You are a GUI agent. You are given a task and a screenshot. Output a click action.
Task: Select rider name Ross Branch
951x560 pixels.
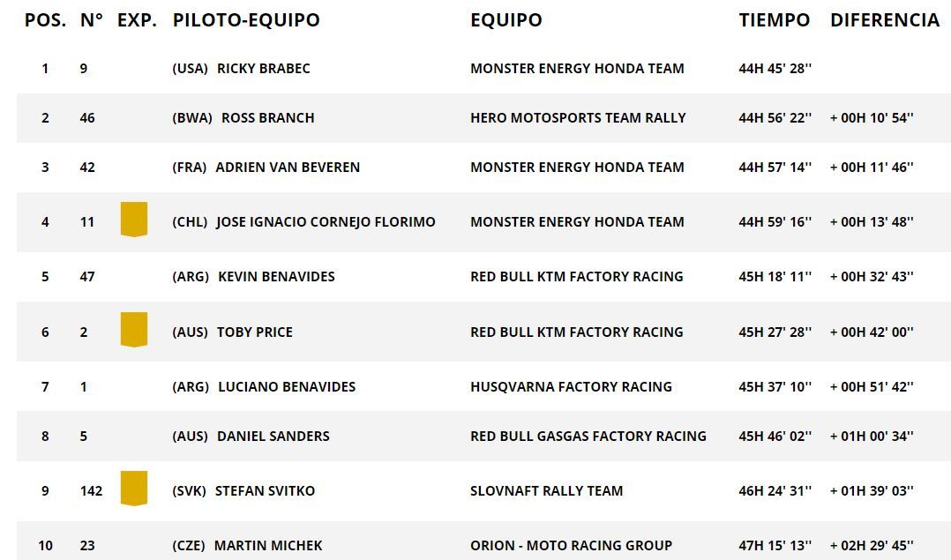pyautogui.click(x=267, y=117)
